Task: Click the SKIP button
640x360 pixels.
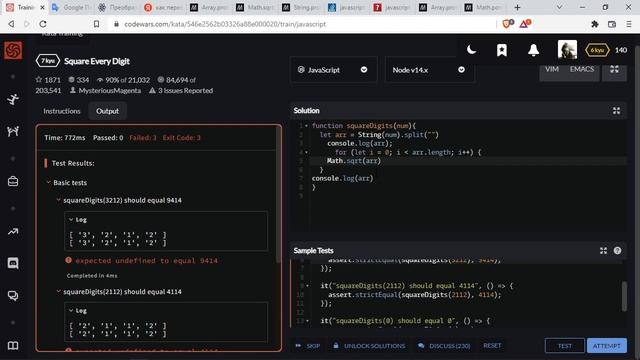Action: click(x=308, y=346)
